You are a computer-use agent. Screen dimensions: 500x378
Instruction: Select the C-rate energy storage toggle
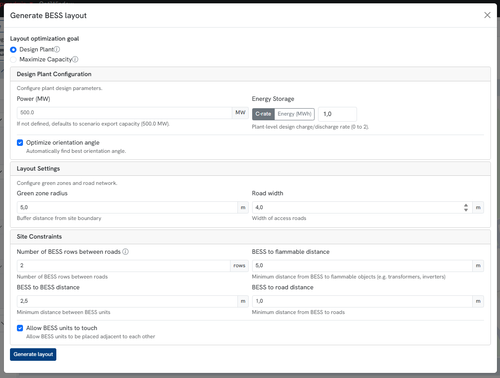263,114
